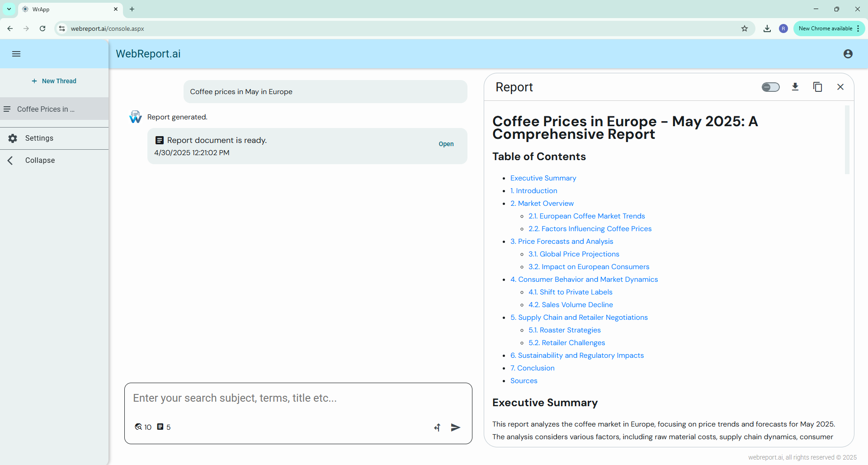The image size is (868, 465).
Task: Click the Coffee prices in May query bubble
Action: (325, 92)
